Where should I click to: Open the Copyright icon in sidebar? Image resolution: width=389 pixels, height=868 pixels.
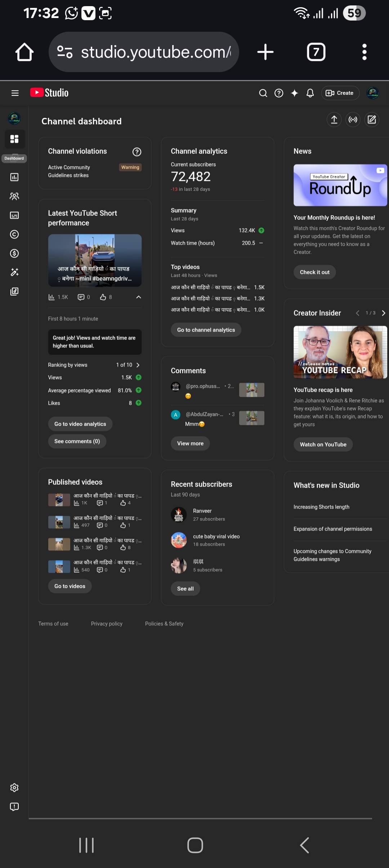coord(14,234)
